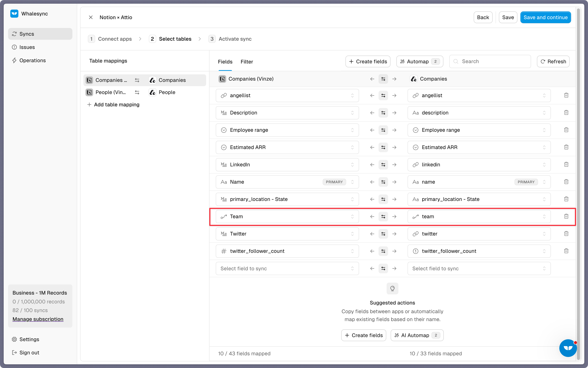Toggle two-way sync for Name row
This screenshot has width=588, height=368.
point(383,182)
